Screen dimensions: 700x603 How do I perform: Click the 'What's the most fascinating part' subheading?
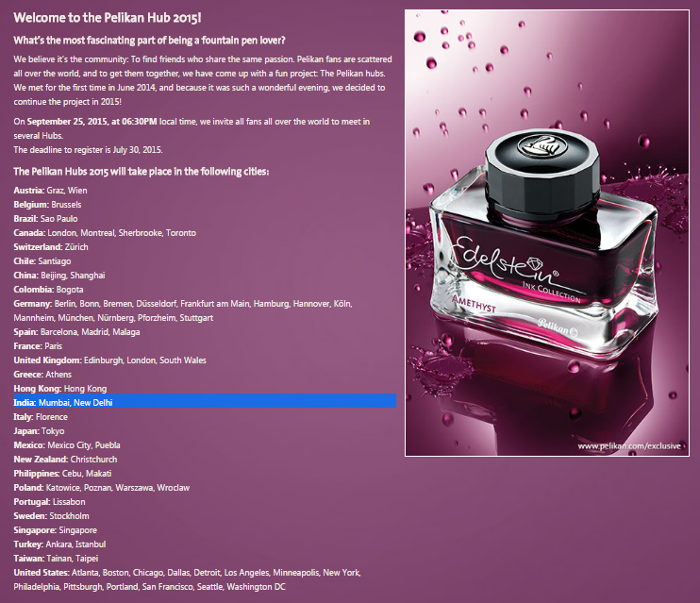(x=150, y=41)
